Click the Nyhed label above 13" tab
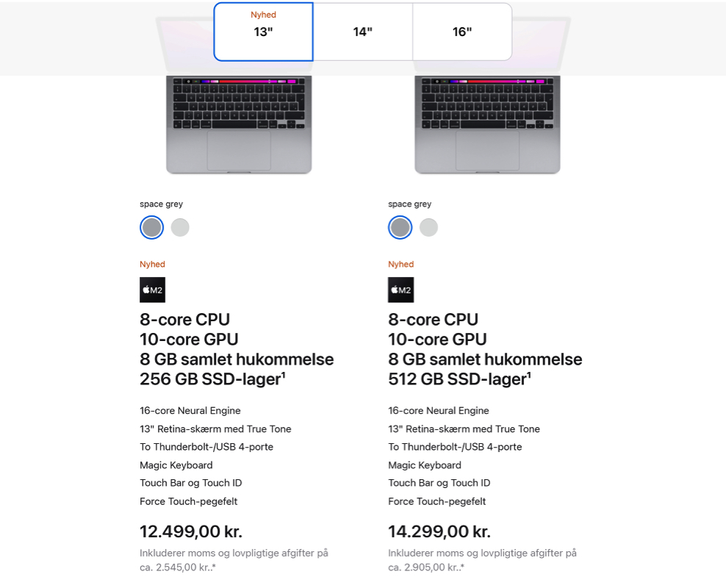Screen dimensions: 726x588 [264, 15]
